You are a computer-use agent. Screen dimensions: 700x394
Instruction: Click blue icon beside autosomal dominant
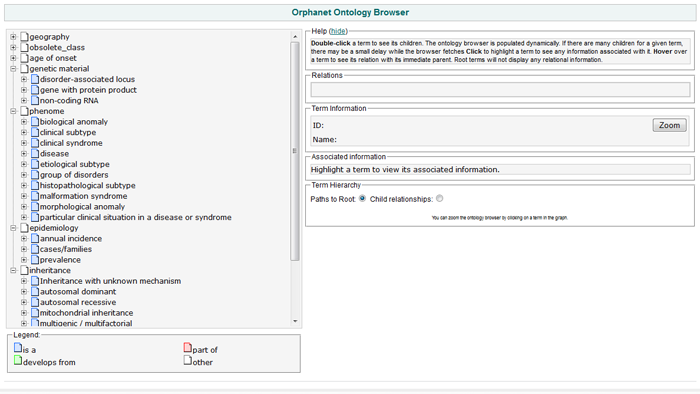(35, 291)
